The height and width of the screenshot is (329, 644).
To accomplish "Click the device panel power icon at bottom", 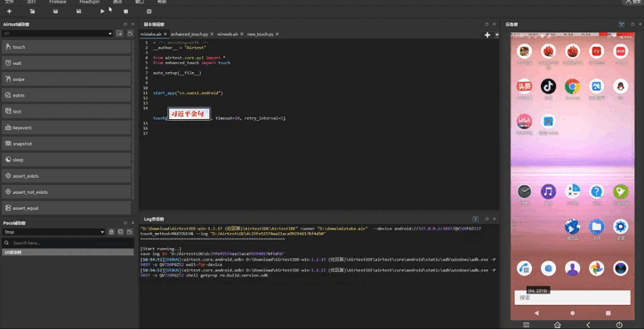I will (x=619, y=325).
